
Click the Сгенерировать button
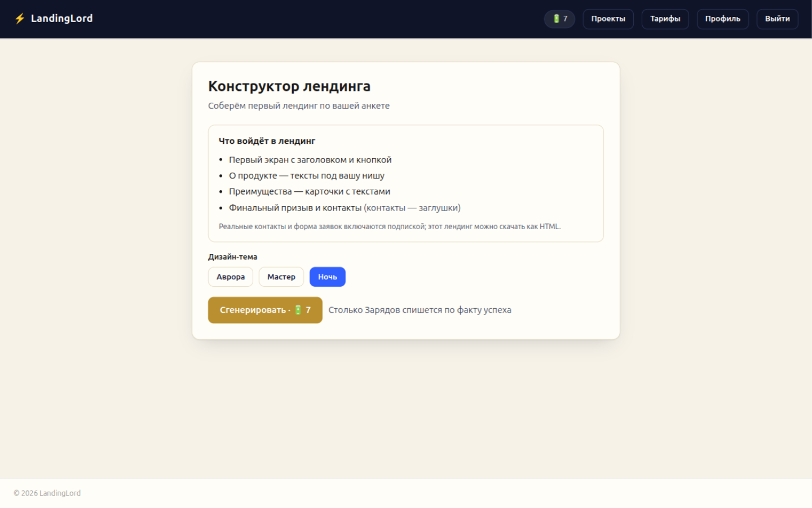pyautogui.click(x=265, y=310)
